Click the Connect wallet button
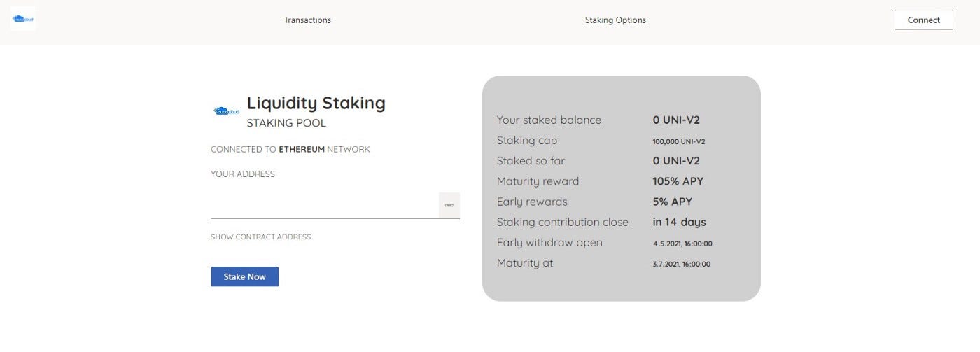The height and width of the screenshot is (352, 980). 923,20
